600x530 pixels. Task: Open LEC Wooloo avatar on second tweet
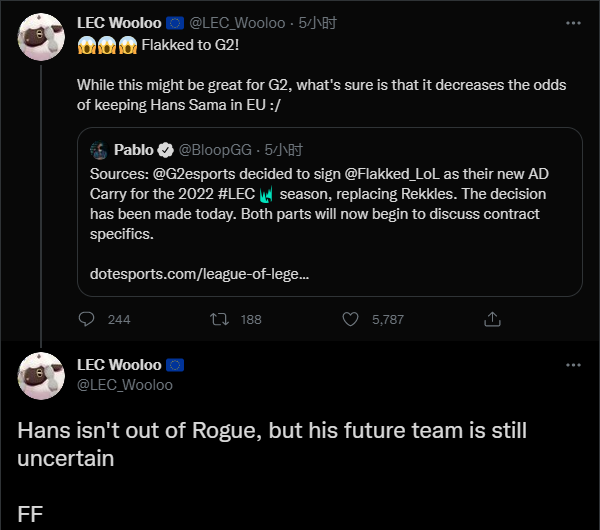[41, 376]
